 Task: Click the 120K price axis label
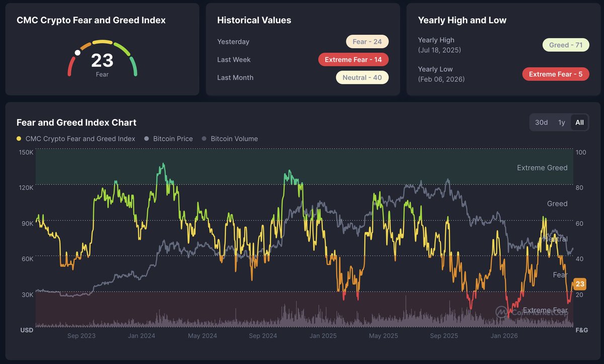click(x=26, y=188)
